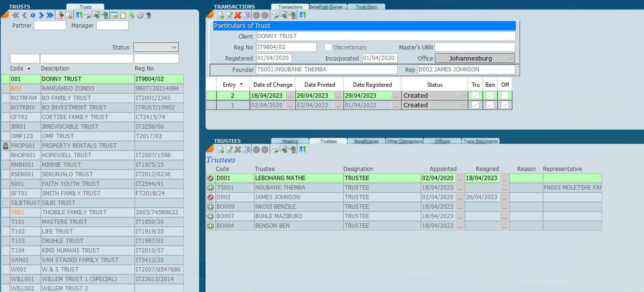Click the print icon in Trustees toolbar

coord(275,150)
